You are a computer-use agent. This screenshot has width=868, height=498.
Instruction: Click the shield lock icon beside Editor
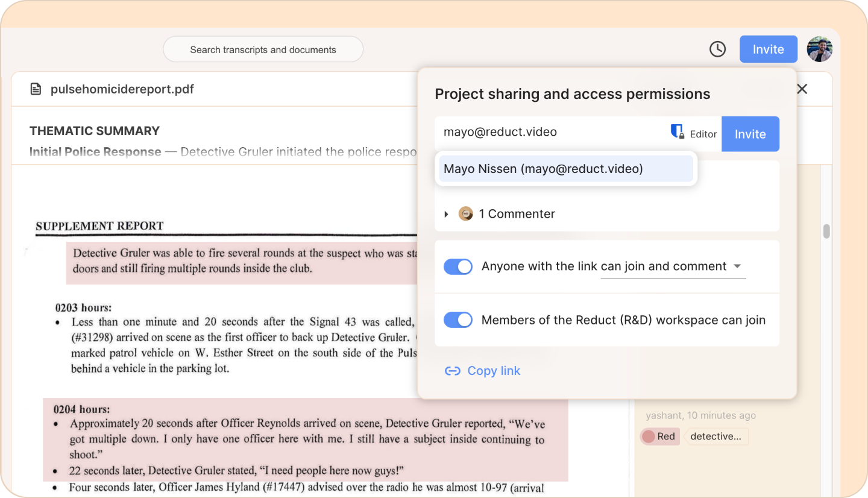click(x=678, y=132)
